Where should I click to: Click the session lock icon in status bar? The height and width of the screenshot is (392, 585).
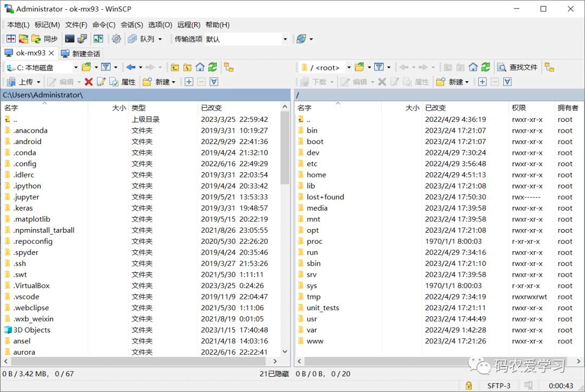click(x=469, y=386)
